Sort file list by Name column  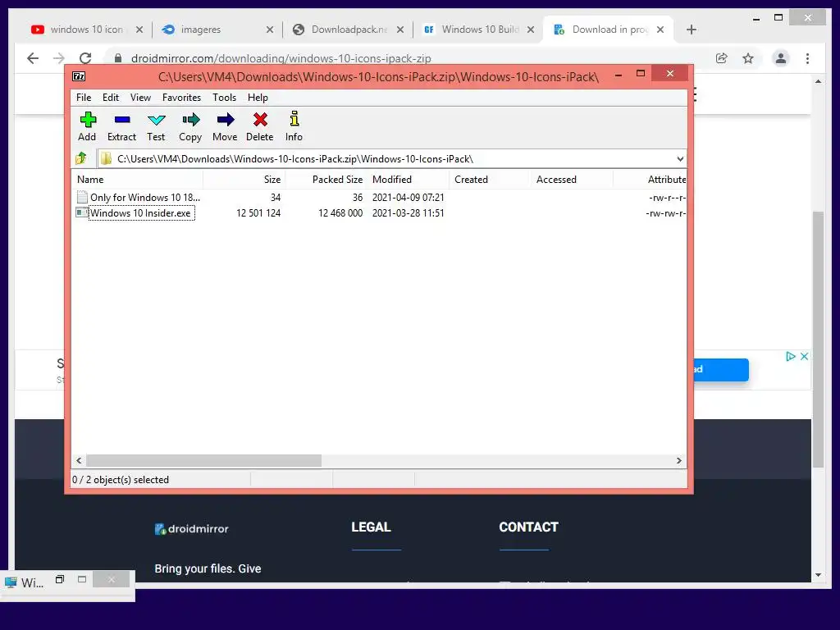137,180
